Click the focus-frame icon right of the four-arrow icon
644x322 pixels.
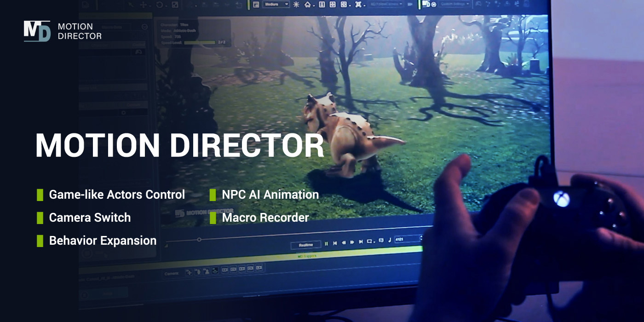tap(343, 4)
